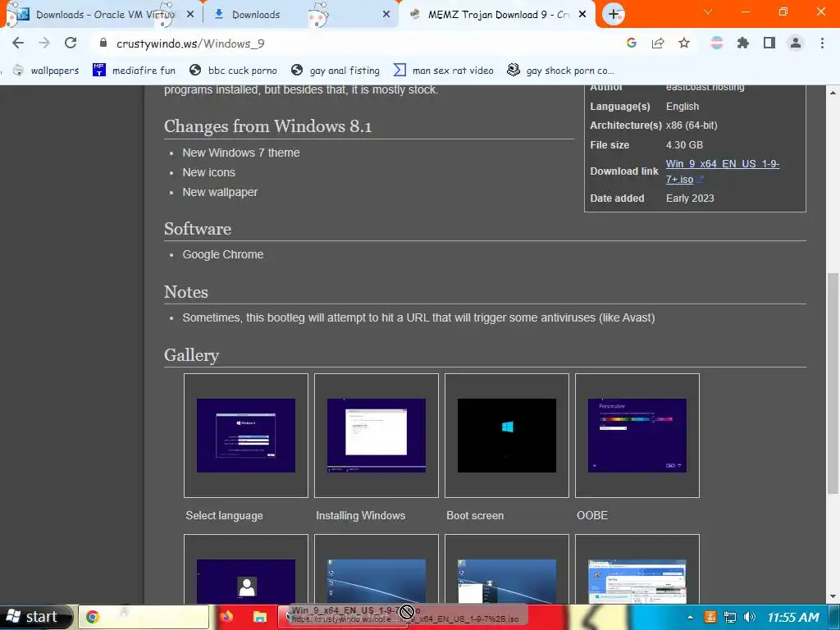Viewport: 840px width, 630px height.
Task: Go back to the previous page
Action: pos(18,43)
